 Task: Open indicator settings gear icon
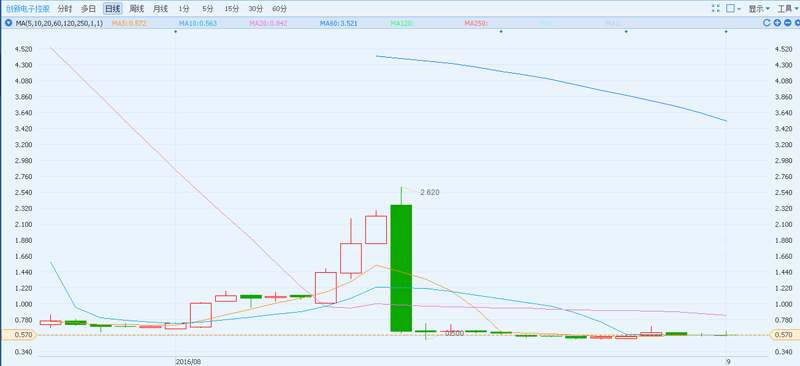[797, 22]
